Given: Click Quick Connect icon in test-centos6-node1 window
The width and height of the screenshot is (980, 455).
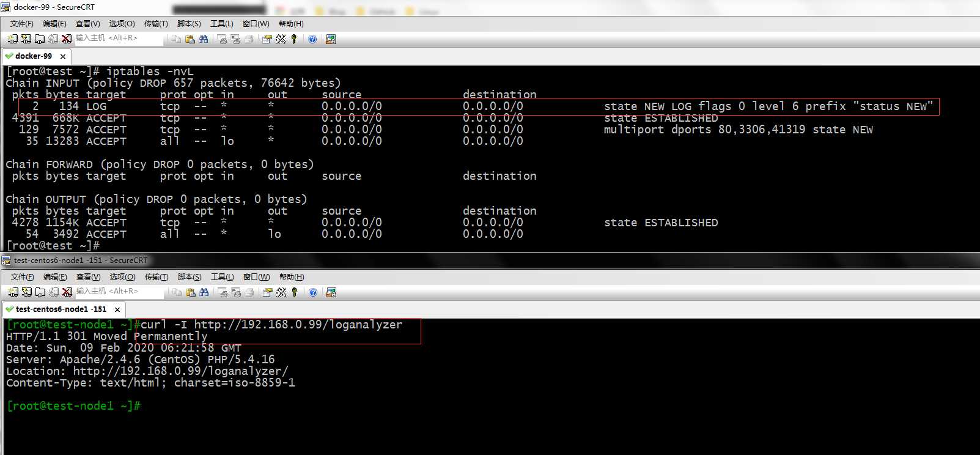Looking at the screenshot, I should click(x=26, y=292).
